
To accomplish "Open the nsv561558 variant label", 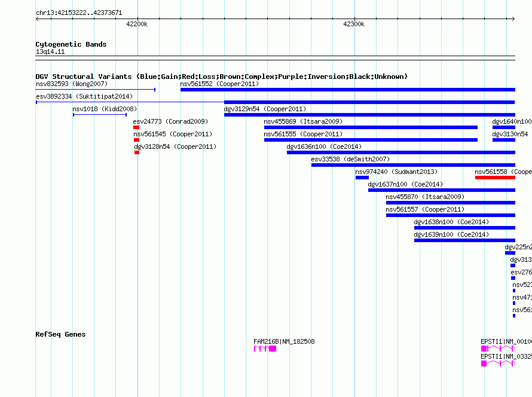I will click(x=503, y=172).
